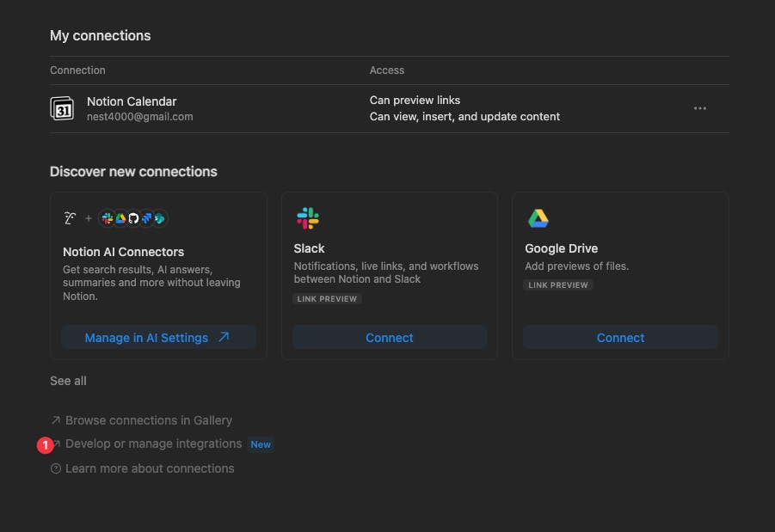The width and height of the screenshot is (775, 532).
Task: Open the Notion Calendar three-dots menu
Action: (x=700, y=108)
